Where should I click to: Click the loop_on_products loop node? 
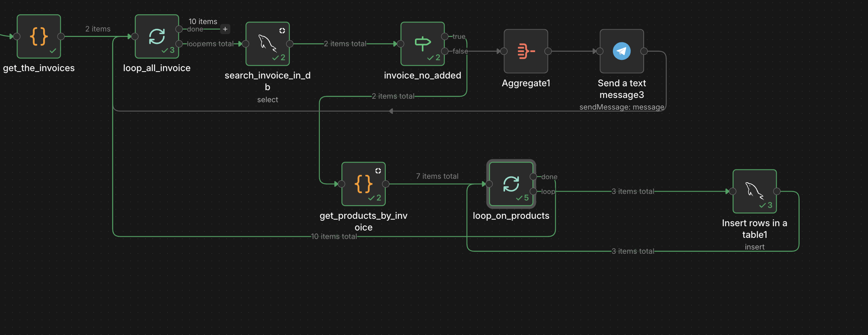click(x=511, y=184)
